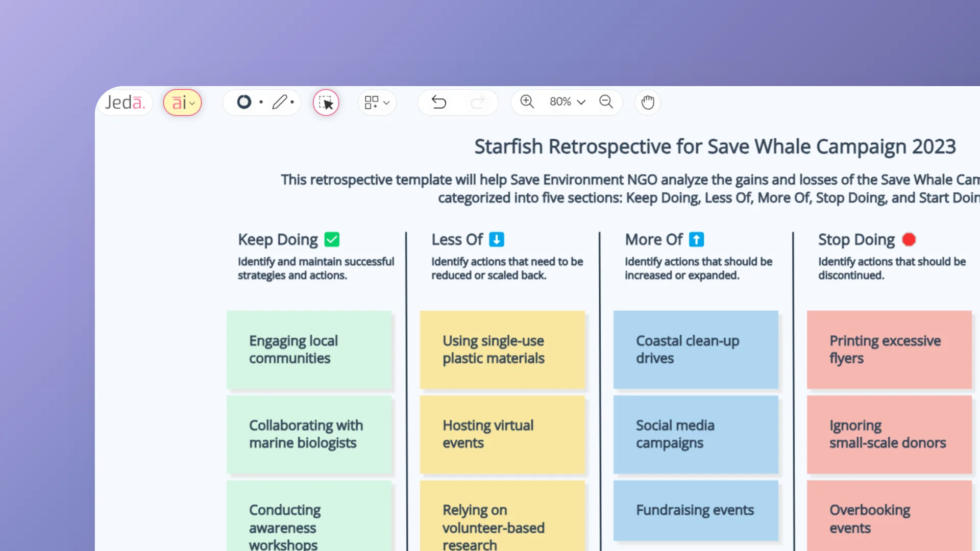
Task: Click the retrospective title text
Action: click(x=715, y=146)
